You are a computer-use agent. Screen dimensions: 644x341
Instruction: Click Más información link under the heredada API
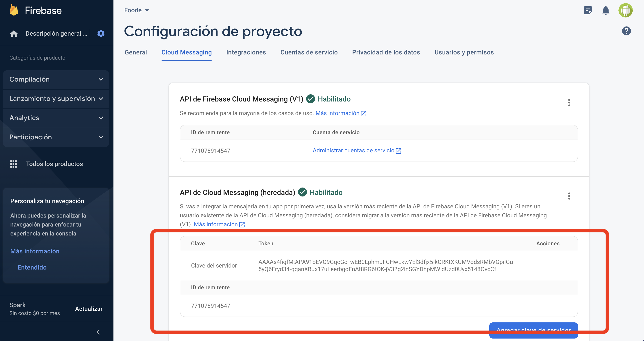click(216, 224)
